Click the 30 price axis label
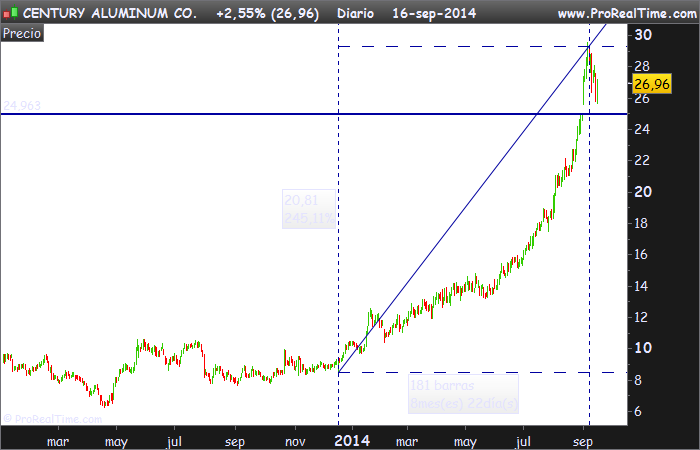Screen dimensions: 700x450 point(643,35)
